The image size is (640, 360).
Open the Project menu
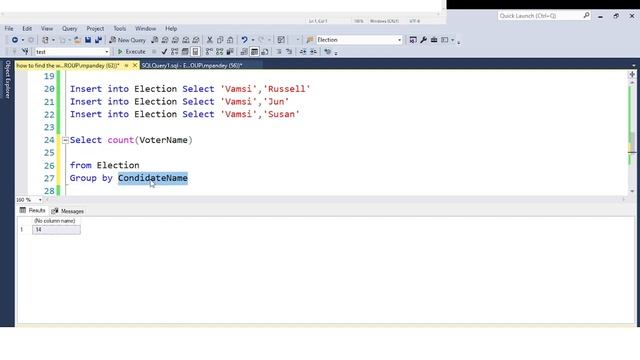[x=95, y=29]
